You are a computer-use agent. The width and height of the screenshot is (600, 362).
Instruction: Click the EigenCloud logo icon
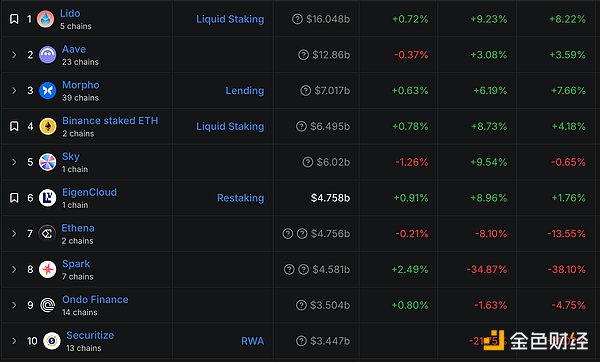pyautogui.click(x=48, y=198)
